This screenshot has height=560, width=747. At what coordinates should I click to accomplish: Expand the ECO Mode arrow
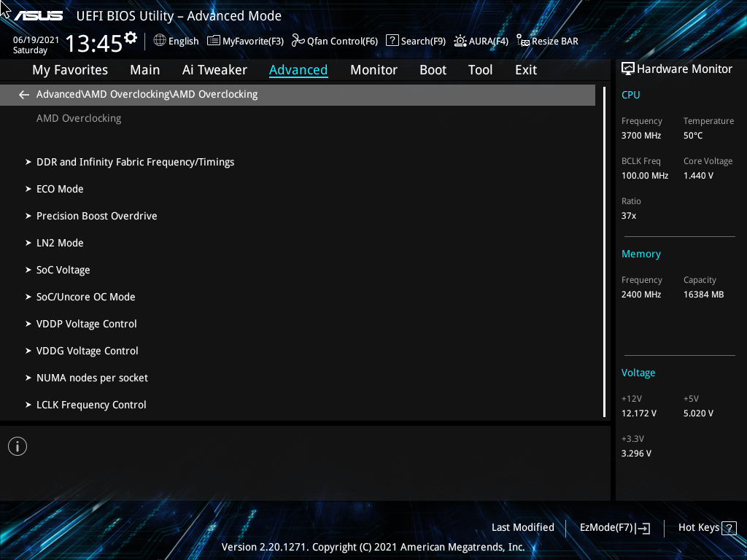tap(28, 189)
